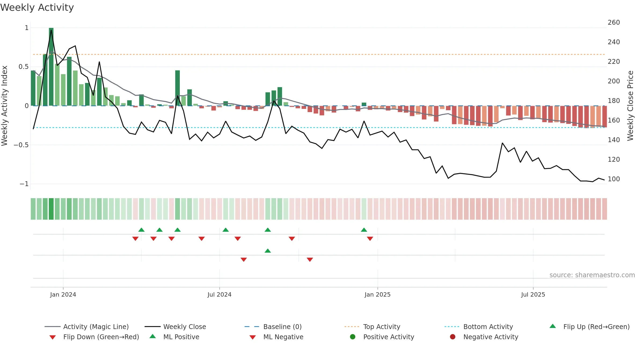This screenshot has width=644, height=362.
Task: Click the tallest dark green activity bar
Action: pyautogui.click(x=51, y=67)
